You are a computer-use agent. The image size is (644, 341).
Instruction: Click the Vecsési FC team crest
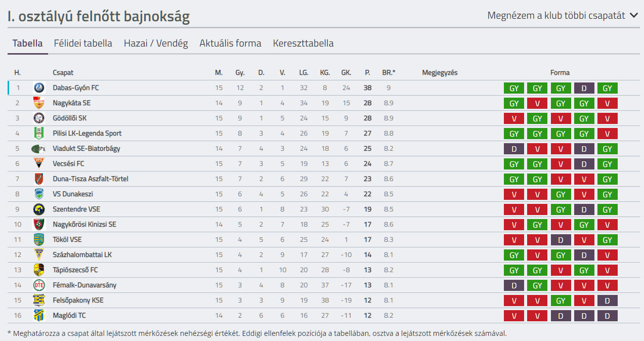click(39, 163)
